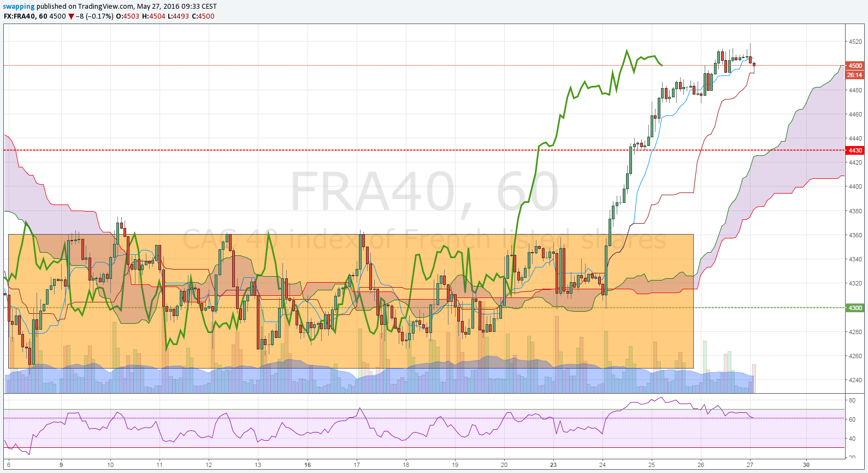
Task: Click date axis label 23
Action: point(553,465)
